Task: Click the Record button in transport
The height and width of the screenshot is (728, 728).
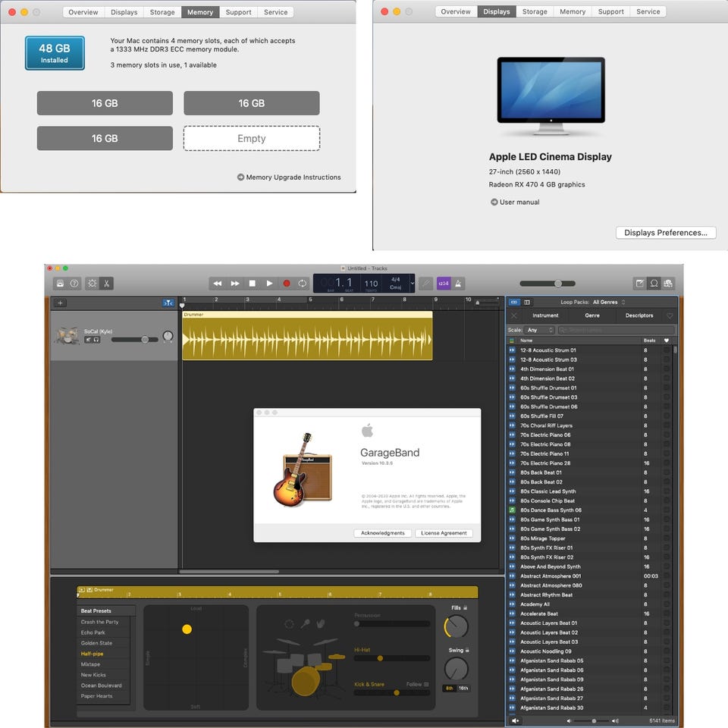Action: tap(287, 283)
